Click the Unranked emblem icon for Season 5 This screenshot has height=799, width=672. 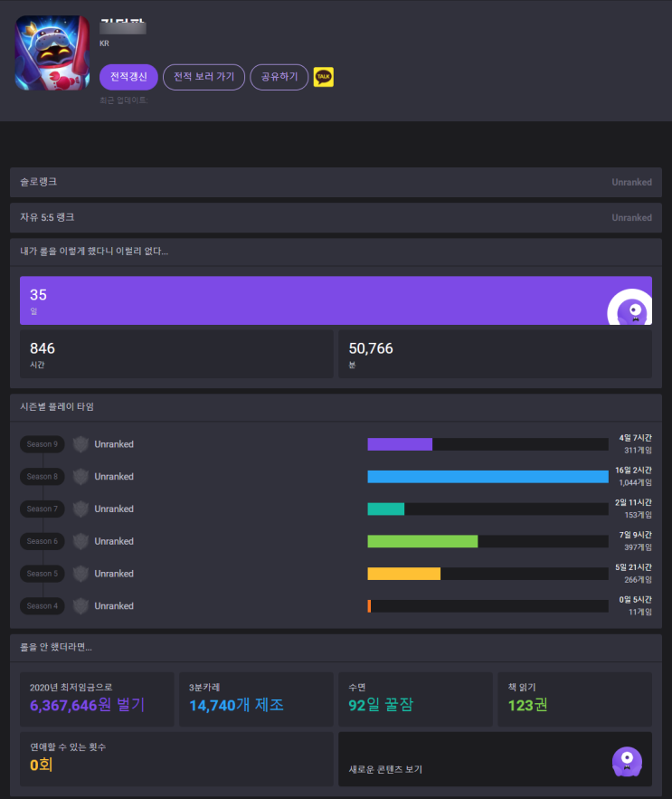point(80,574)
